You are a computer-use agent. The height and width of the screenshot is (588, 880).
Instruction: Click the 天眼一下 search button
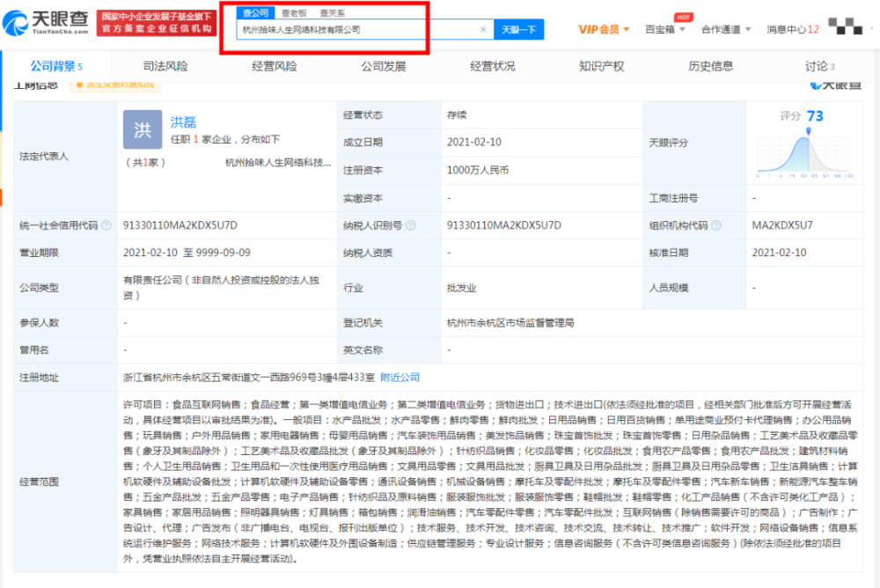[518, 29]
